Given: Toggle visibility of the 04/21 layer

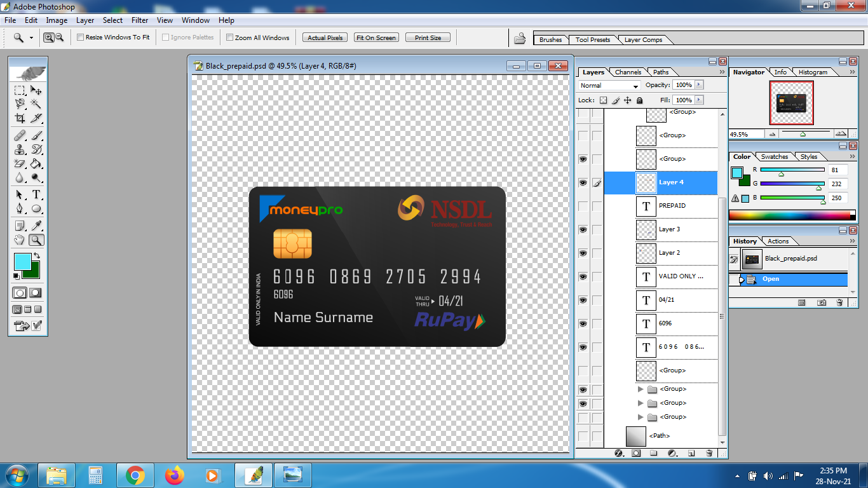Looking at the screenshot, I should [x=583, y=300].
